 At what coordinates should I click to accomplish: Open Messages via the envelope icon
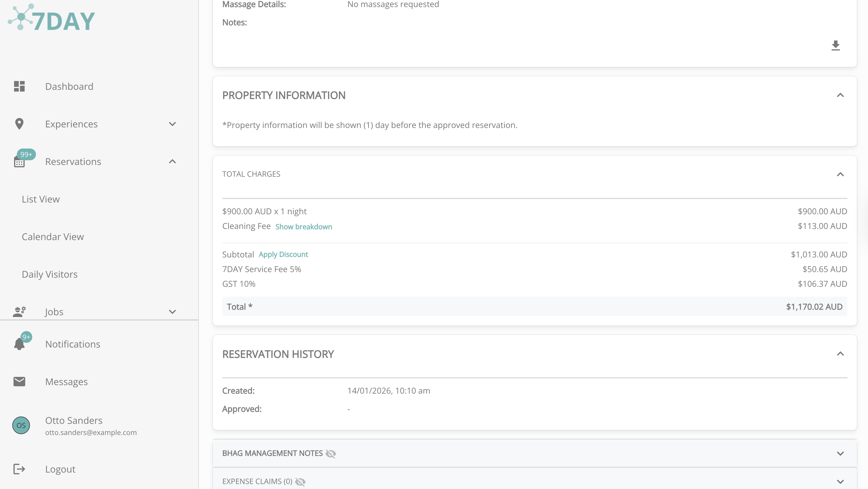pyautogui.click(x=19, y=381)
